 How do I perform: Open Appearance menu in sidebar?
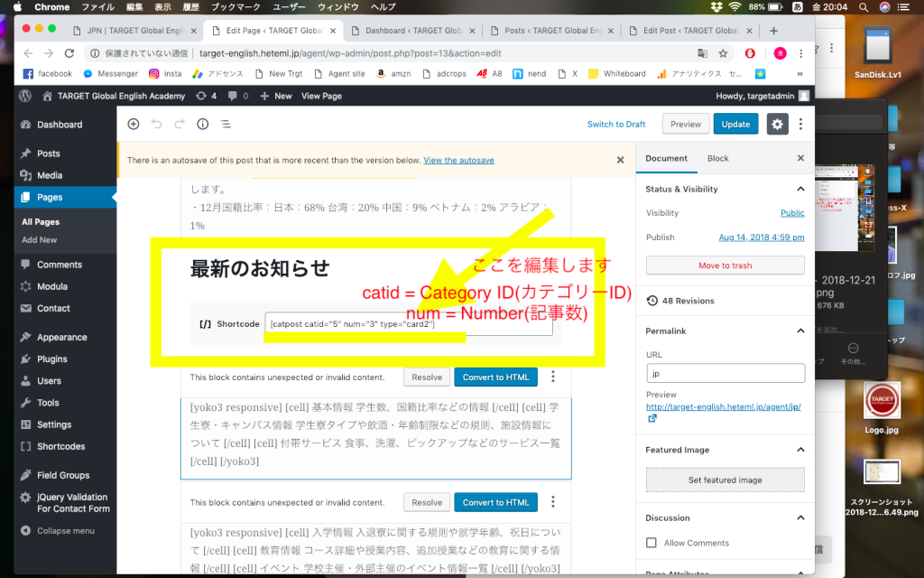[x=61, y=337]
